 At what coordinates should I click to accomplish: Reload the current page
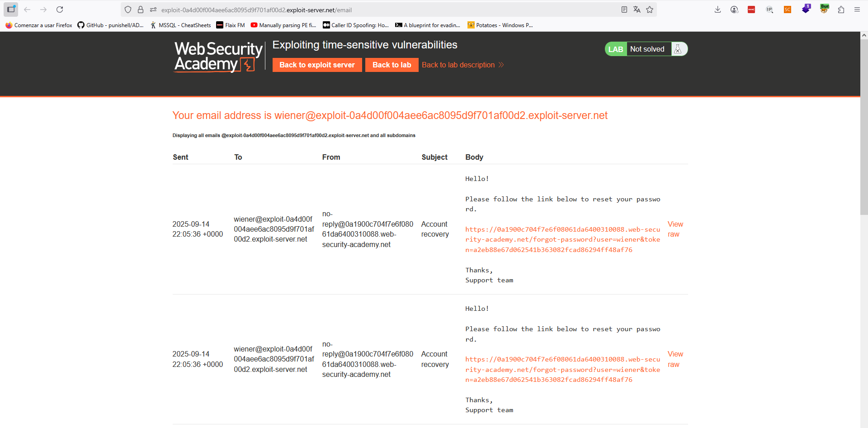click(60, 10)
